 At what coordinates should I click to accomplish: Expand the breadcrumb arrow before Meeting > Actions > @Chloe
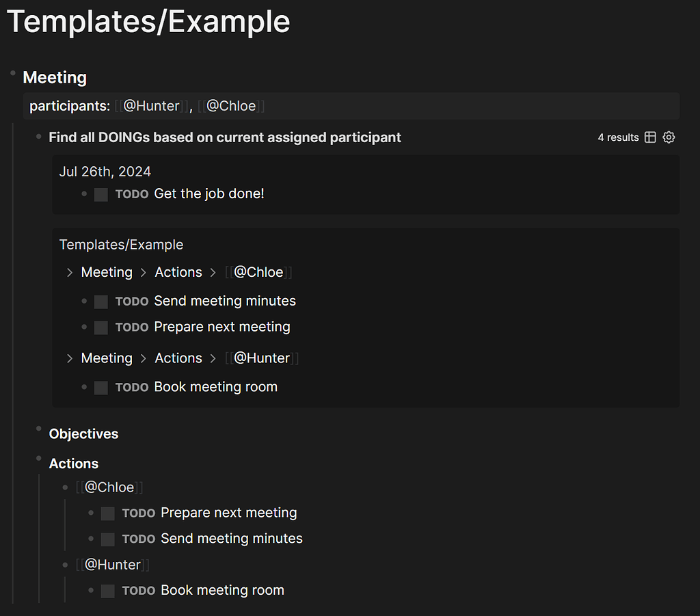point(69,273)
